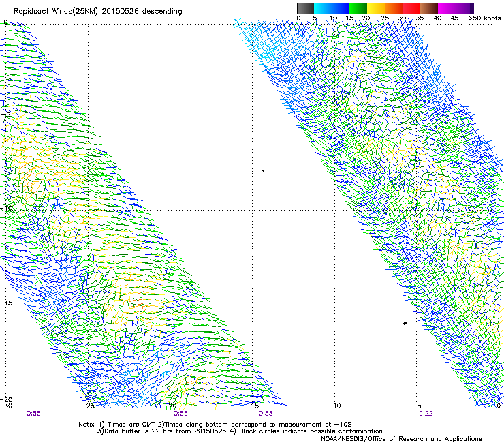Click the -10 latitude label on left axis

pos(6,208)
